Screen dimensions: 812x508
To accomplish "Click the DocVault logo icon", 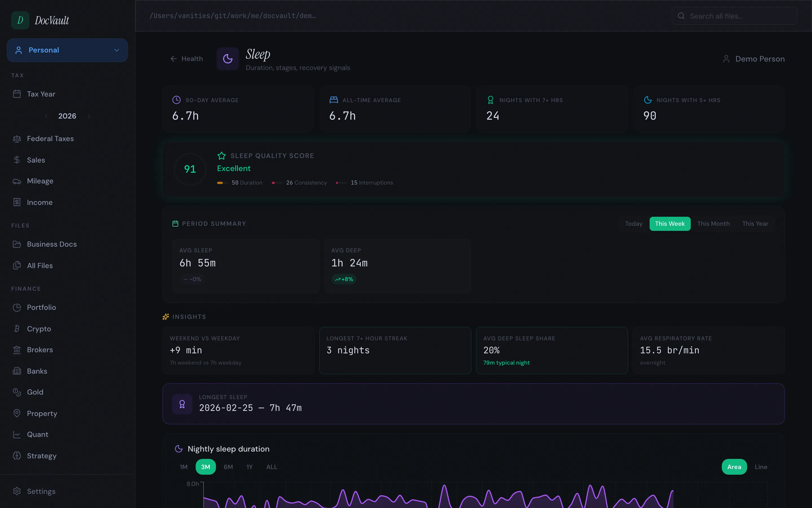I will click(20, 20).
